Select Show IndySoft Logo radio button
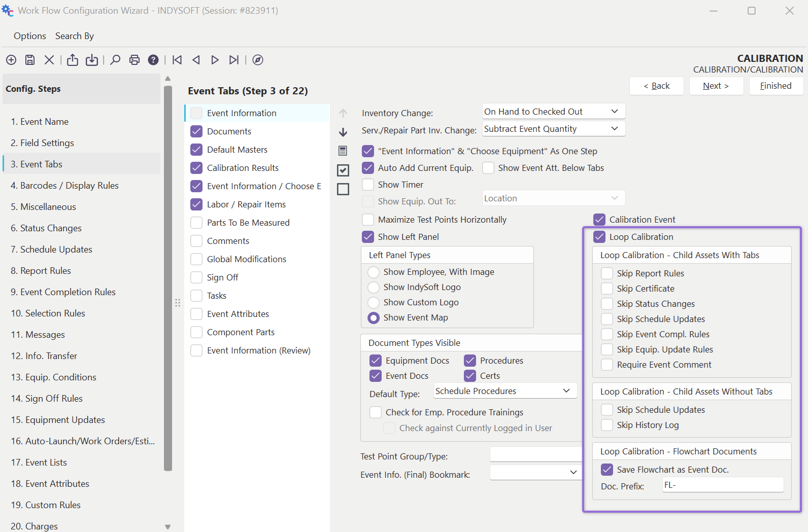This screenshot has height=532, width=808. point(374,287)
